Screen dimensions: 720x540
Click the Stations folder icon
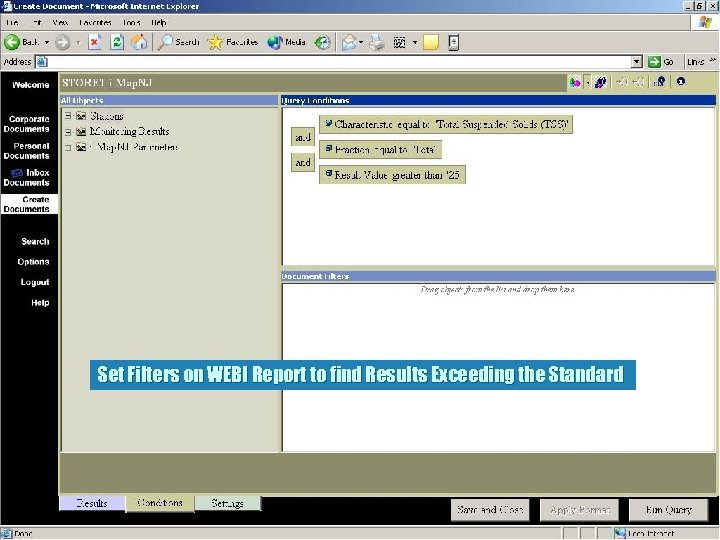81,116
